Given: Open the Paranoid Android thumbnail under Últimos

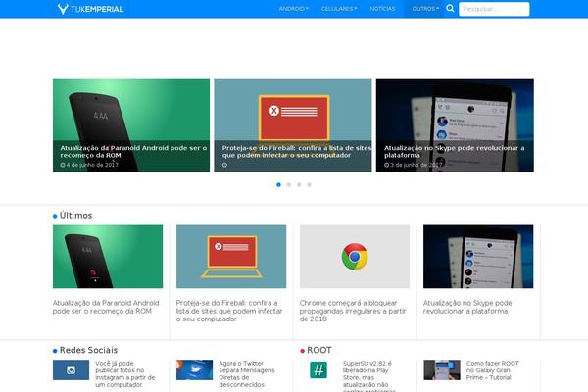Looking at the screenshot, I should pos(108,257).
